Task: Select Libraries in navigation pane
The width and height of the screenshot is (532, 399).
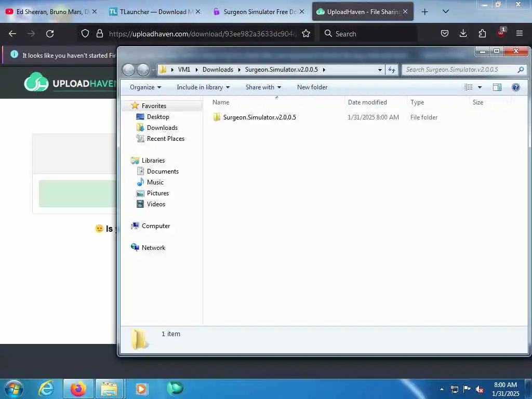Action: pos(153,161)
